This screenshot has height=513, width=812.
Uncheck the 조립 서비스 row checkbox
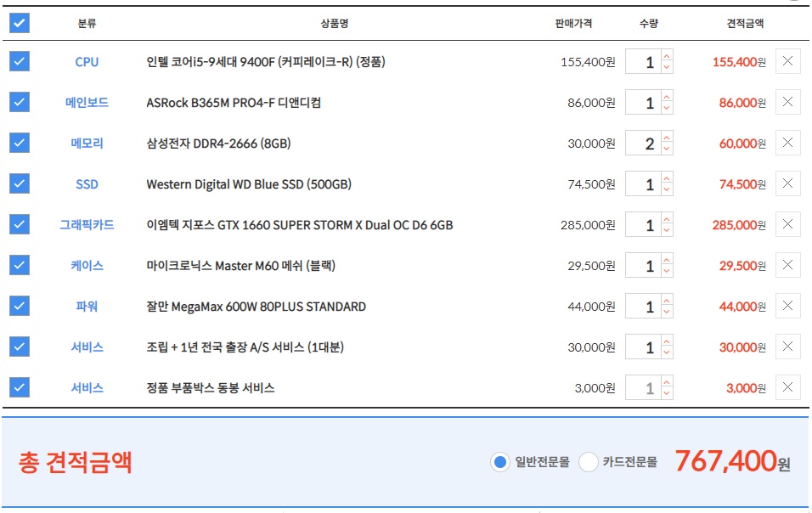pyautogui.click(x=20, y=347)
